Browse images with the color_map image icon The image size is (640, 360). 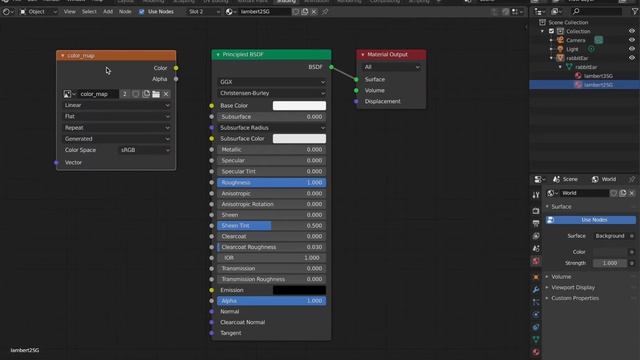69,94
